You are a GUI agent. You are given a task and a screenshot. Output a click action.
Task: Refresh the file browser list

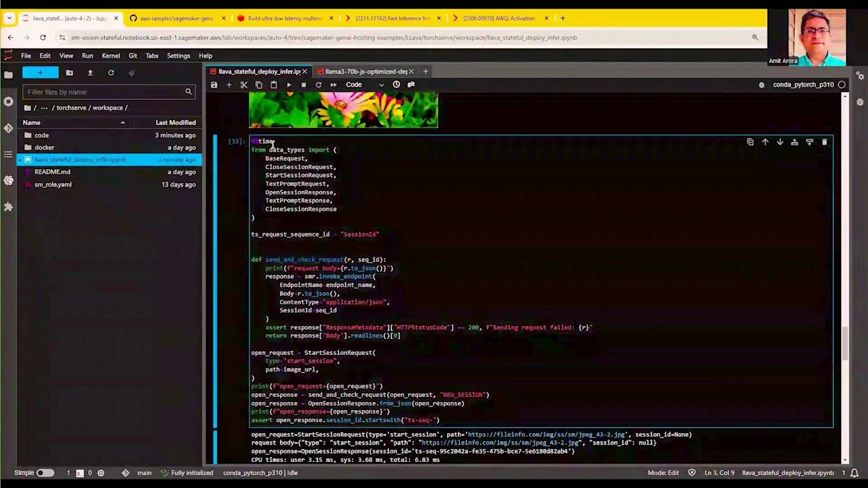coord(111,72)
